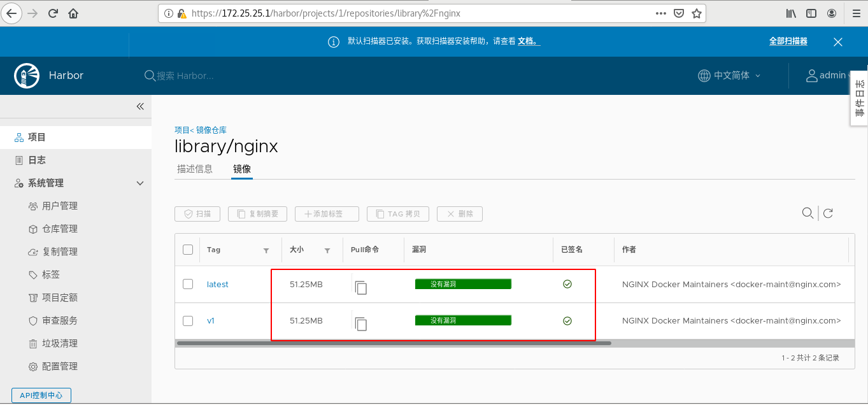Screen dimensions: 868x405
Task: Open the 中文简体 language dropdown
Action: pyautogui.click(x=730, y=75)
